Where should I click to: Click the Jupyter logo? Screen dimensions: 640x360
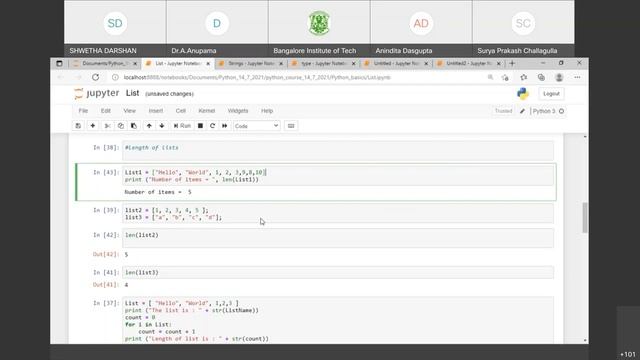pos(97,93)
